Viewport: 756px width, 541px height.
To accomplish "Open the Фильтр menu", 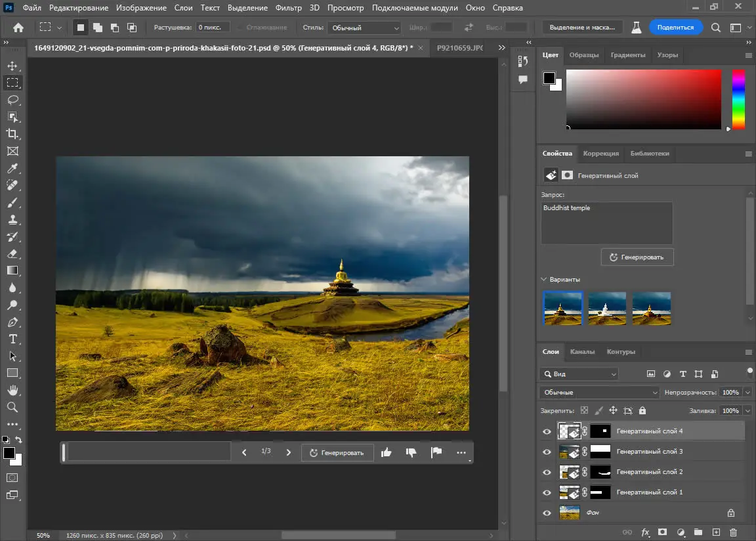I will pyautogui.click(x=289, y=7).
